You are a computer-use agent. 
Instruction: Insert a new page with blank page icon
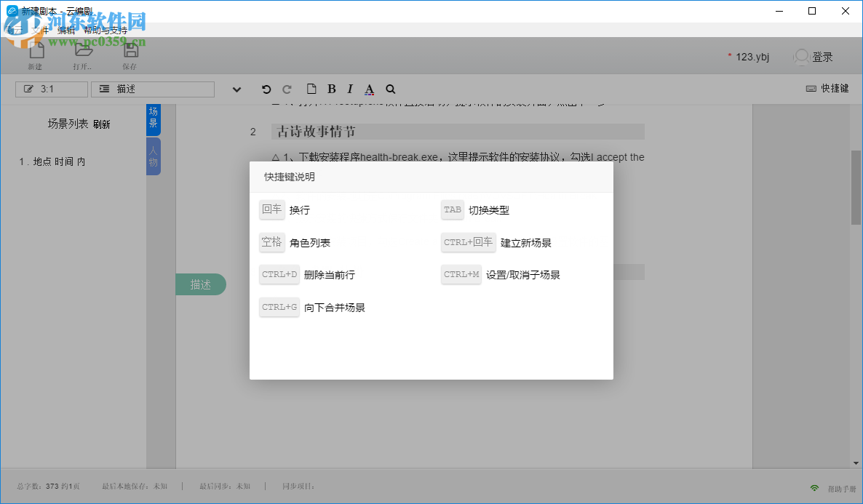click(x=311, y=89)
